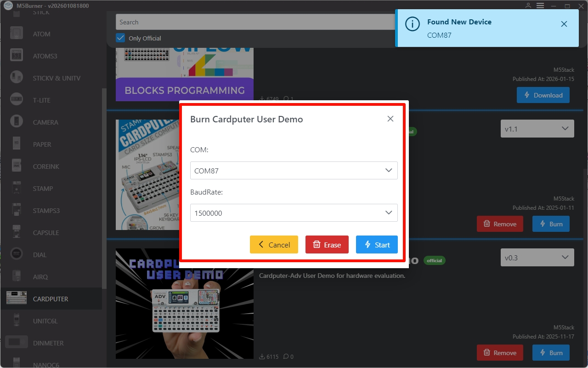Click the red Erase button
The image size is (588, 368).
pos(327,245)
